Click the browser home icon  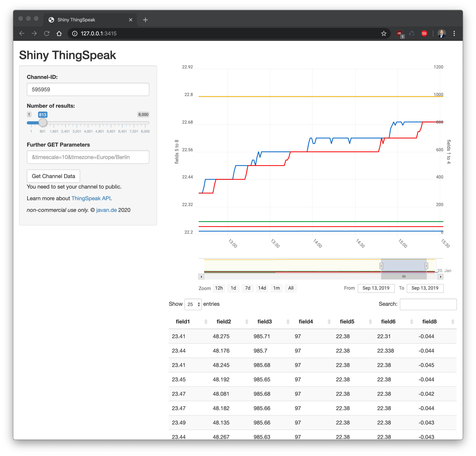(x=59, y=33)
